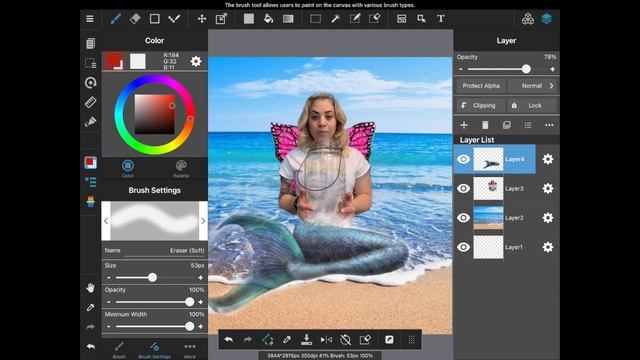The width and height of the screenshot is (640, 360).
Task: Select the Magic Wand tool
Action: pos(336,19)
